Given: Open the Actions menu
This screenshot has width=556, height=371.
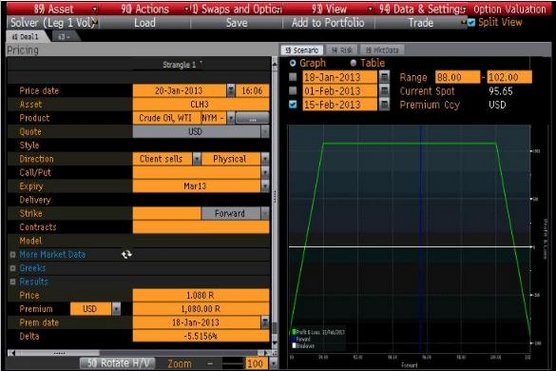Looking at the screenshot, I should 145,9.
